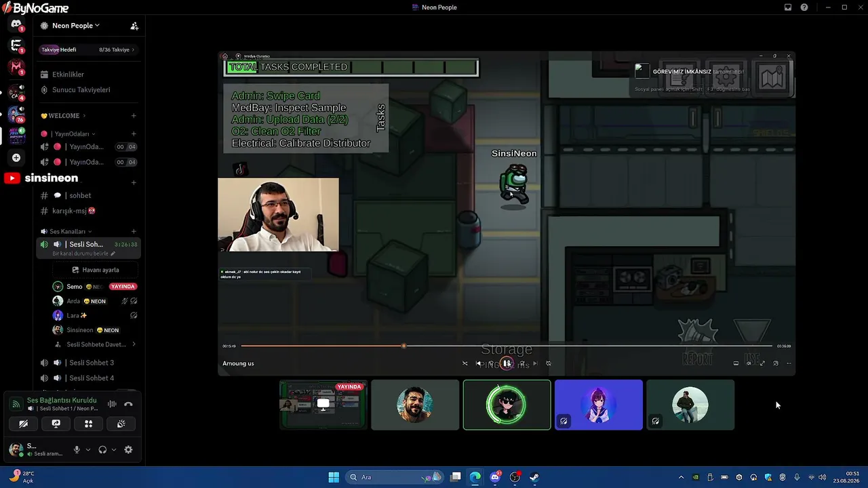Open Discord user settings gear

[x=128, y=449]
